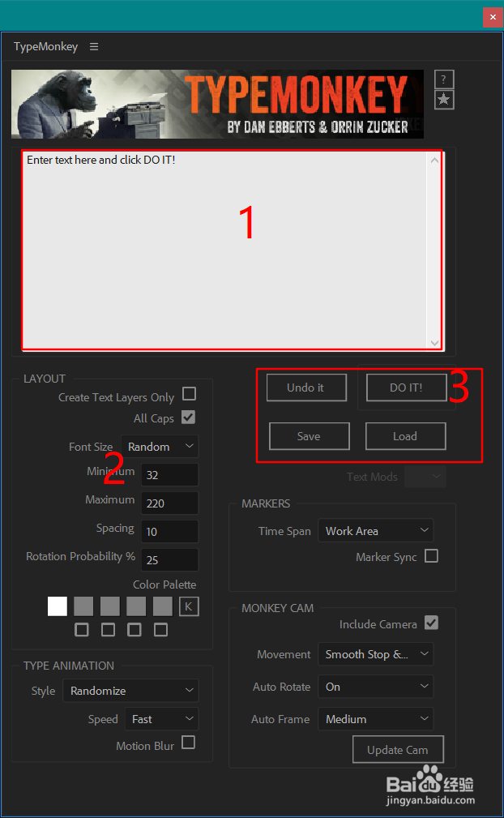Tick the checkbox under the second color swatch
This screenshot has height=818, width=504.
pyautogui.click(x=82, y=630)
